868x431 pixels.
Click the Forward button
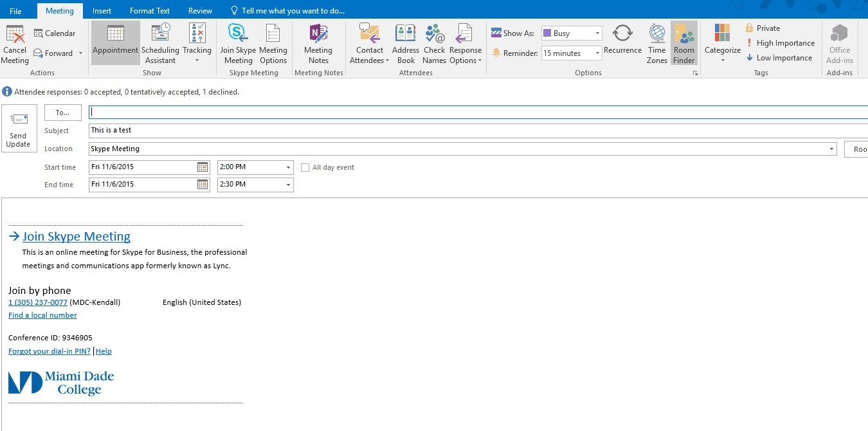coord(54,53)
